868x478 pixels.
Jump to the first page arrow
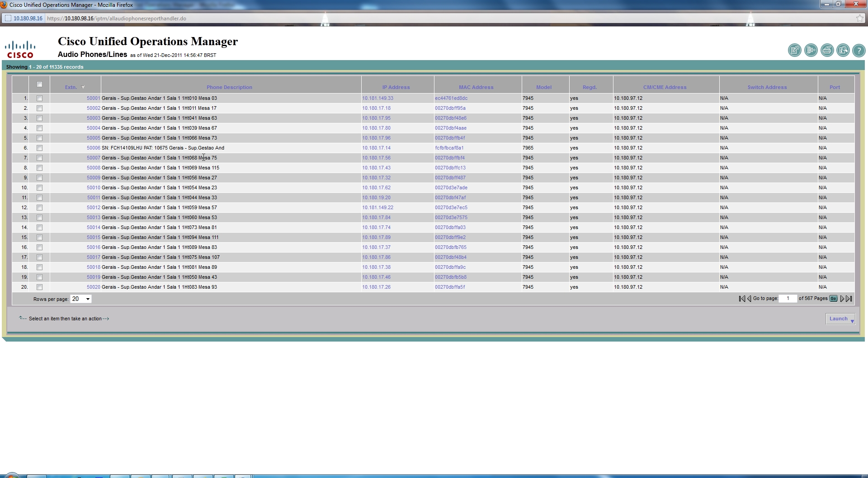[x=742, y=299]
